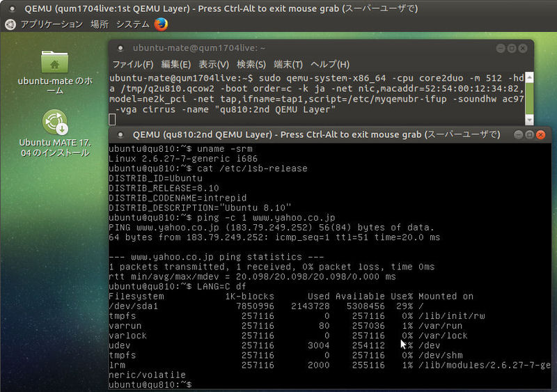Close the 2nd QEMU Layer window
Screen dimensions: 557x392
[541, 134]
